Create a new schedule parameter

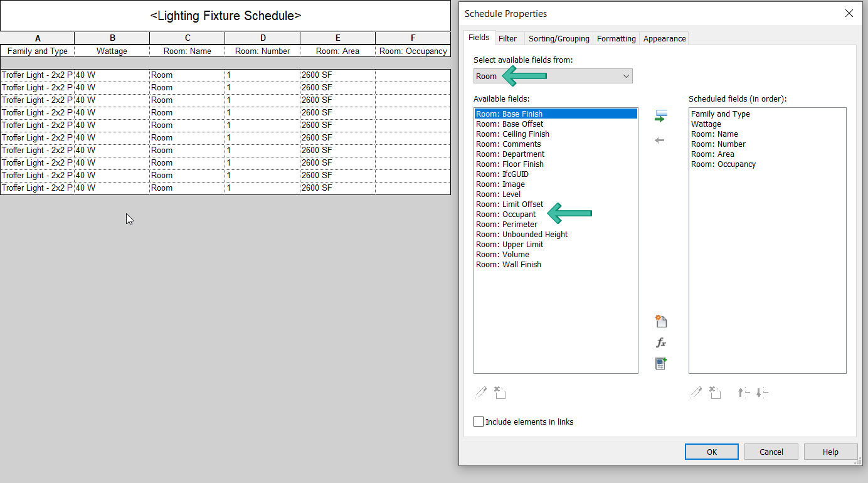point(660,321)
